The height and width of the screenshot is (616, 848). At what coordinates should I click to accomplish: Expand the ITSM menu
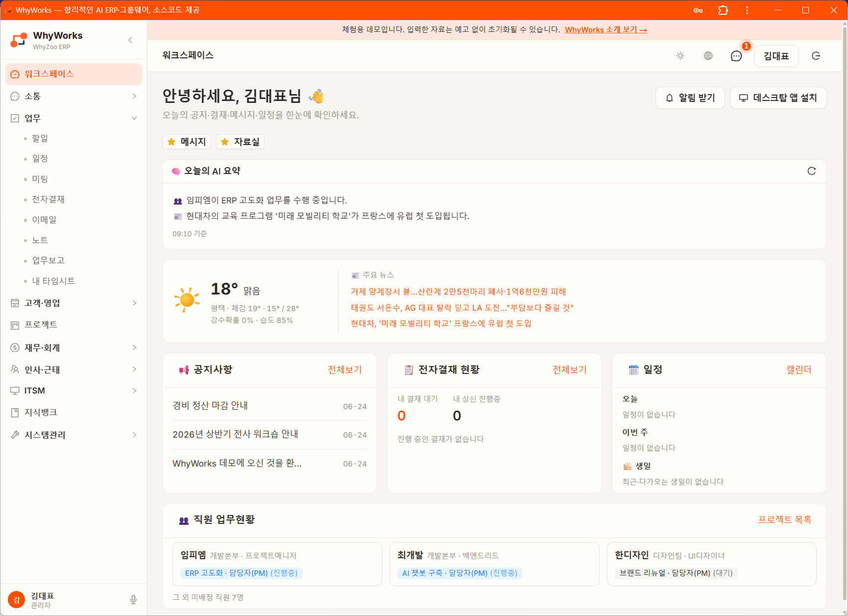[x=73, y=391]
